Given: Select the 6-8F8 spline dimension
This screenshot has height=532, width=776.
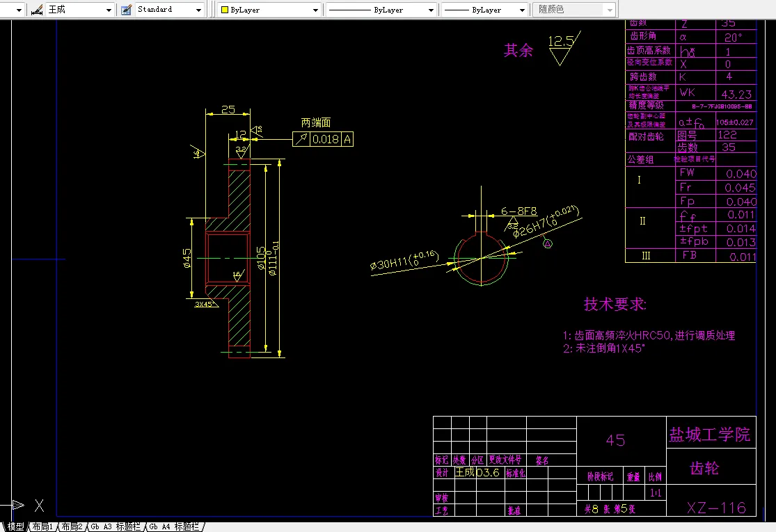Looking at the screenshot, I should (x=518, y=211).
